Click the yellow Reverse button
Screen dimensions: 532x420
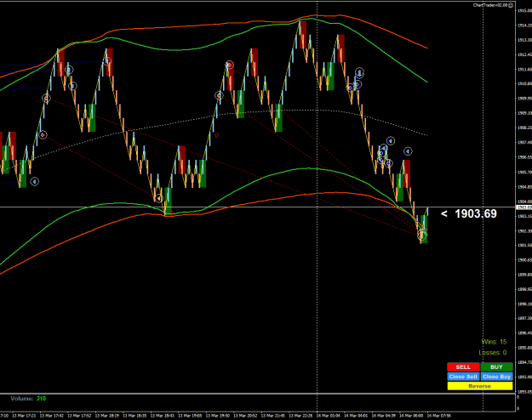[x=480, y=386]
